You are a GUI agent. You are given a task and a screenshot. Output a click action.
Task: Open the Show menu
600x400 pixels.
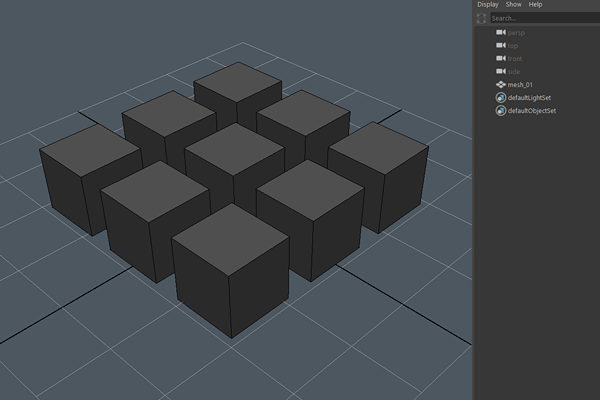pos(513,5)
